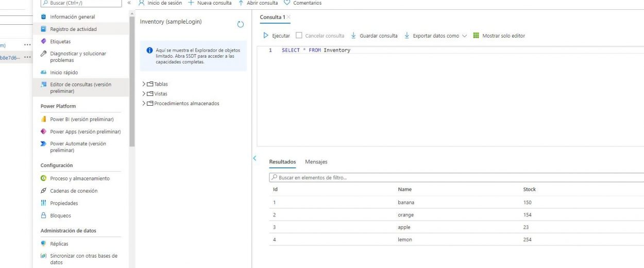
Task: Open Power BI (versión preliminar) icon
Action: (x=44, y=119)
